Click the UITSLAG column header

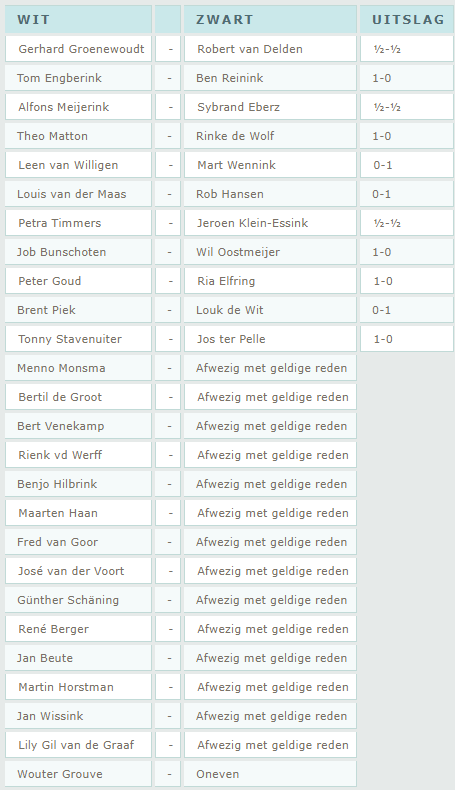pos(407,20)
